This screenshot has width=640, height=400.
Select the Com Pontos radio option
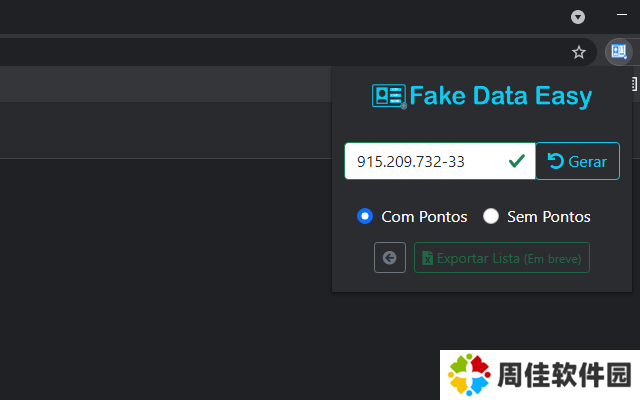(365, 216)
